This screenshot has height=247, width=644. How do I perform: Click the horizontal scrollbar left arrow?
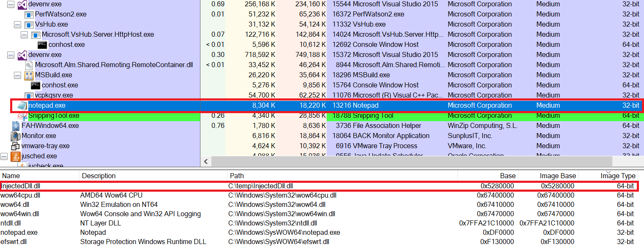click(206, 161)
